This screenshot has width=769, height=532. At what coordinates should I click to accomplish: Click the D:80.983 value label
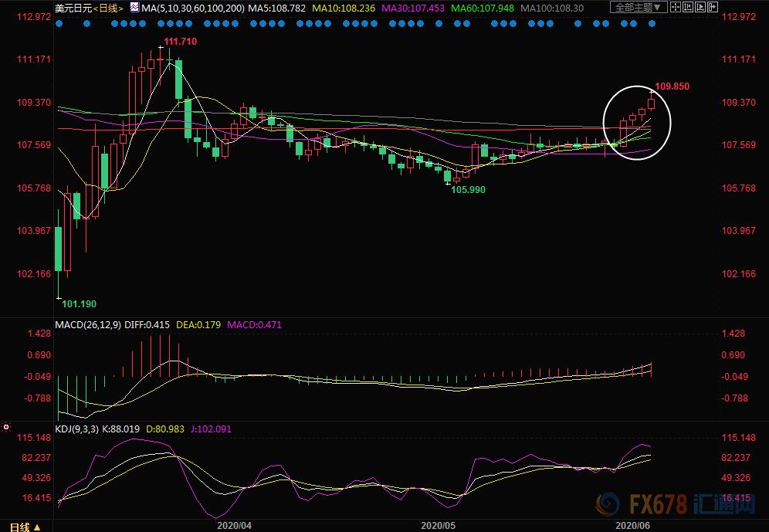(x=165, y=429)
